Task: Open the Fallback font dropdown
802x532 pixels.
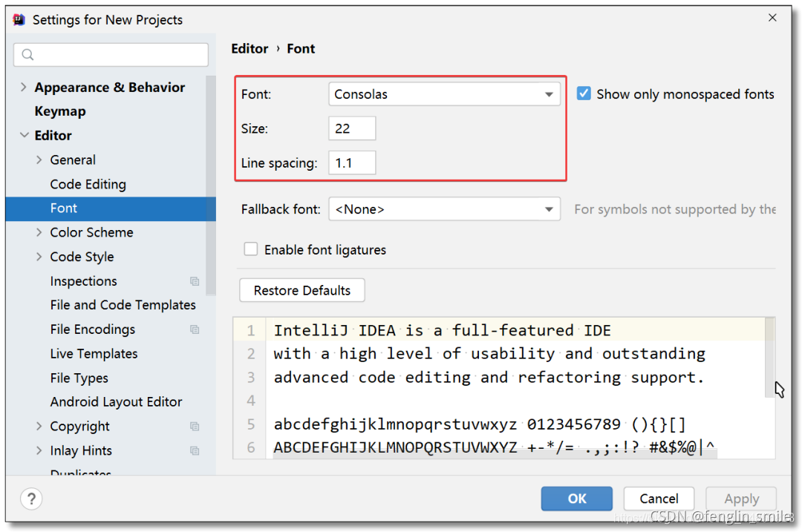Action: pos(444,209)
